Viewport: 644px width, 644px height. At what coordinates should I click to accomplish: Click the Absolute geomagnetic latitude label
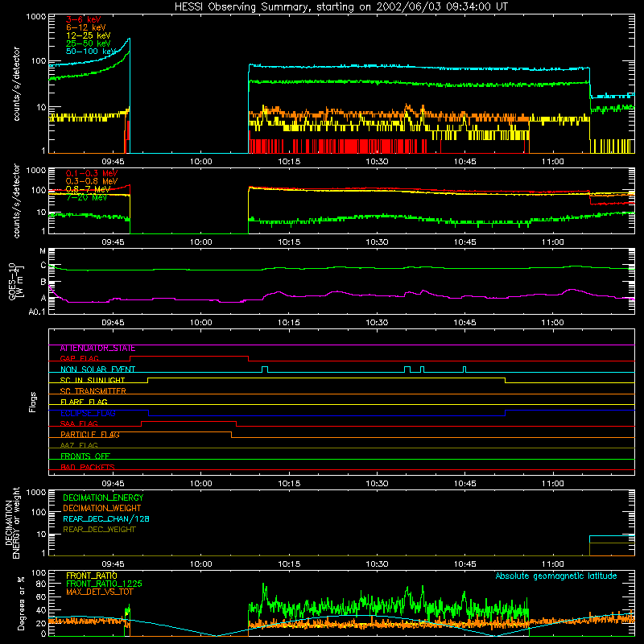click(x=556, y=576)
